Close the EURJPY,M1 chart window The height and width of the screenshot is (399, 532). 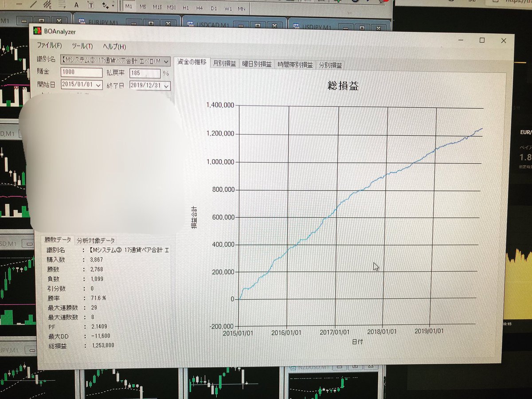168,23
